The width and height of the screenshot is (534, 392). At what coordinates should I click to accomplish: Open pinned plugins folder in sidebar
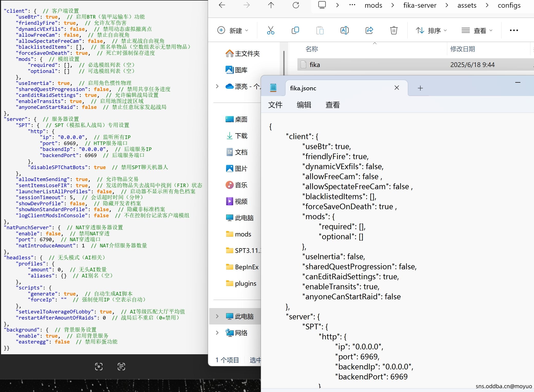pyautogui.click(x=241, y=283)
